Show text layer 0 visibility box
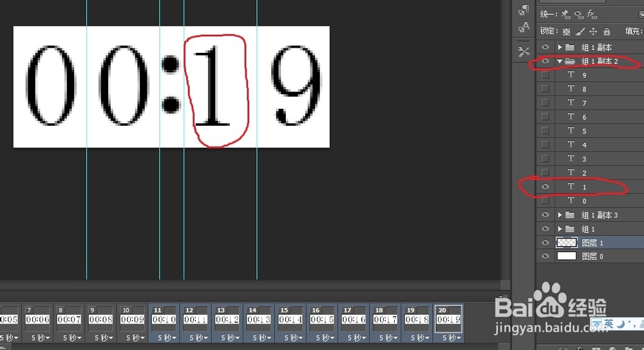Viewport: 644px width, 350px height. point(545,200)
